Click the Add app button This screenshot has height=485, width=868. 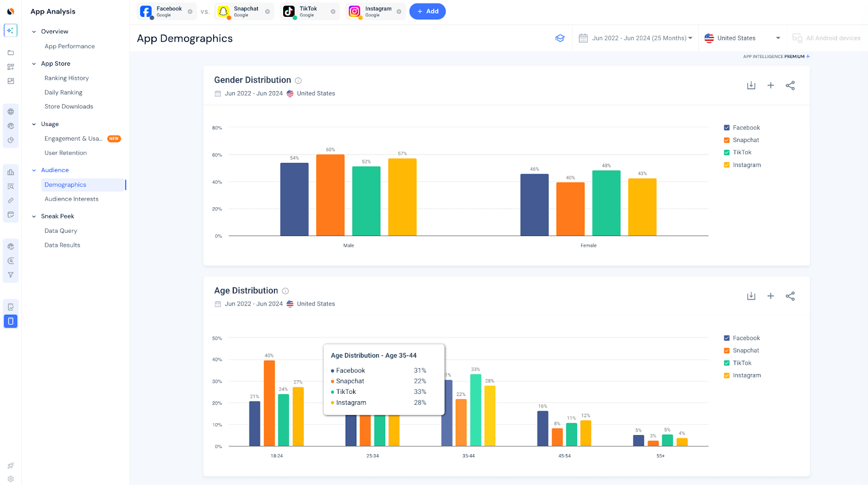[x=427, y=11]
